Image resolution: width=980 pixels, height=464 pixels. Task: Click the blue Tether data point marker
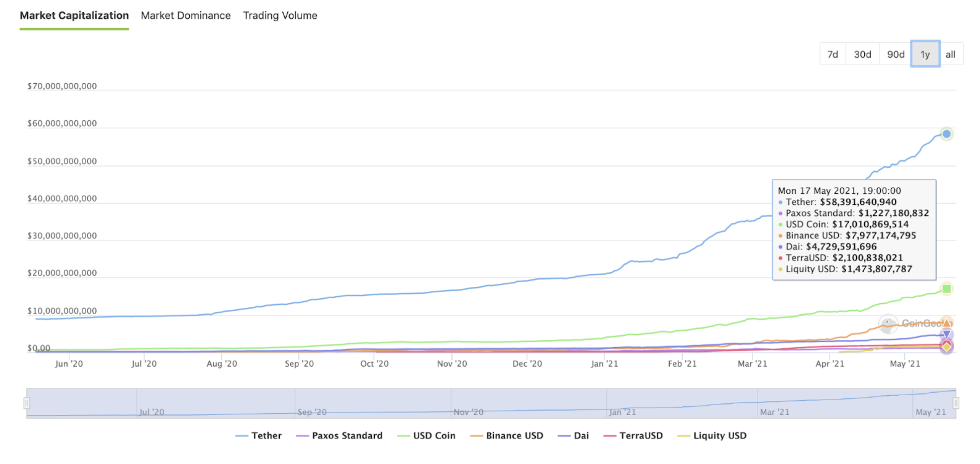946,134
